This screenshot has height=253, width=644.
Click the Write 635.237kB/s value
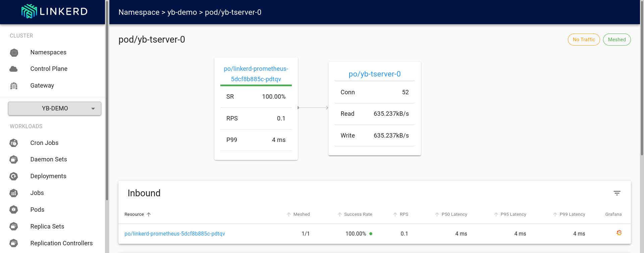(x=391, y=136)
